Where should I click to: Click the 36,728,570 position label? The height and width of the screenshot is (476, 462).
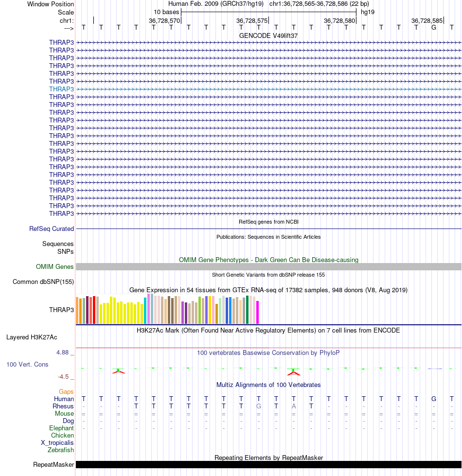click(x=164, y=20)
